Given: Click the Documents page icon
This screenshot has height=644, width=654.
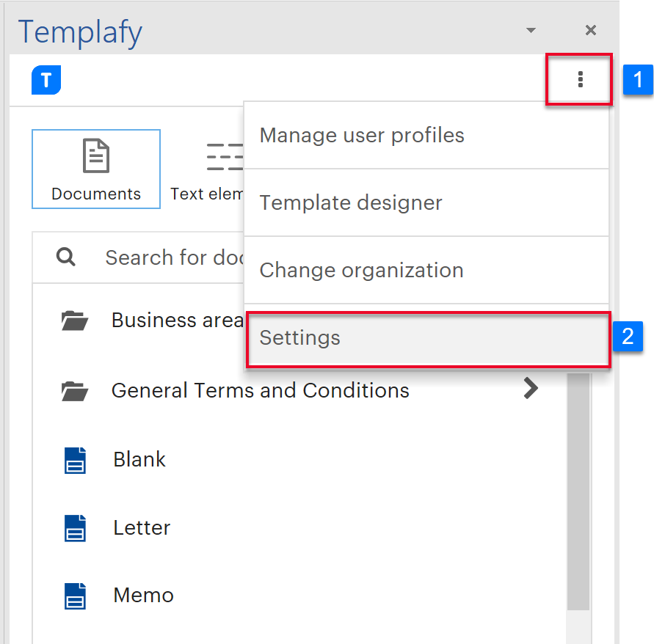Looking at the screenshot, I should click(96, 155).
